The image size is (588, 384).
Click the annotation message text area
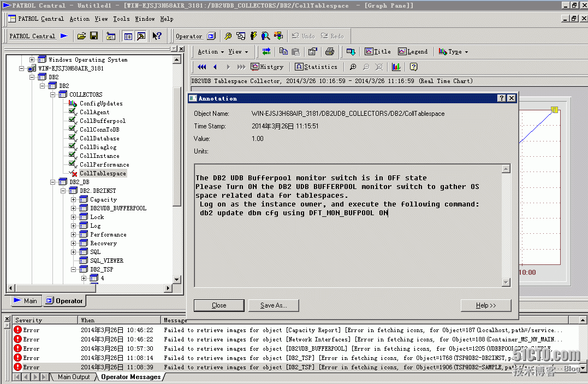[x=348, y=225]
